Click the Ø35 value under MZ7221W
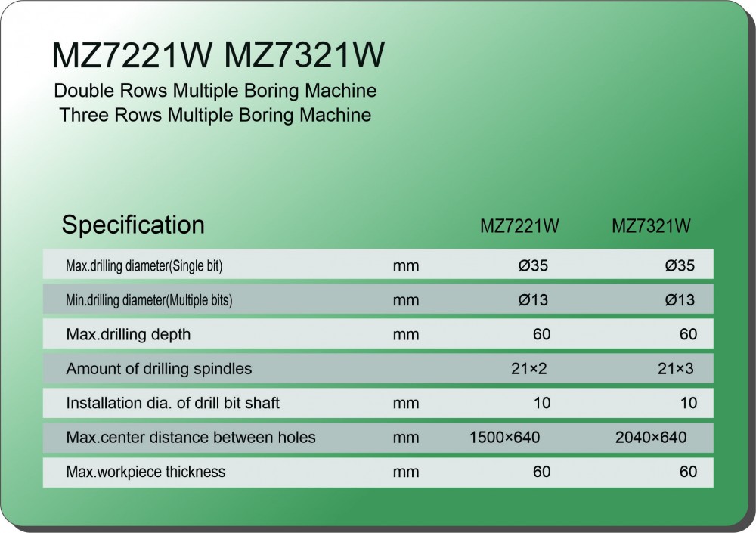 pos(533,266)
